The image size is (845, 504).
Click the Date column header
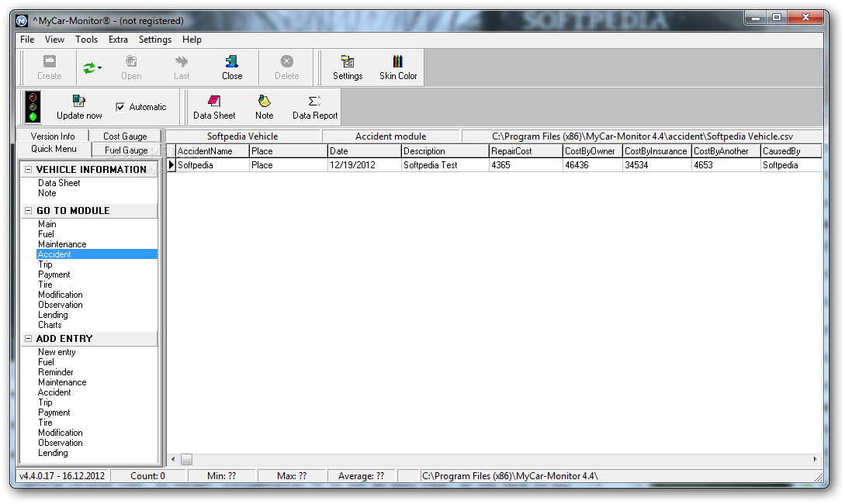tap(364, 151)
